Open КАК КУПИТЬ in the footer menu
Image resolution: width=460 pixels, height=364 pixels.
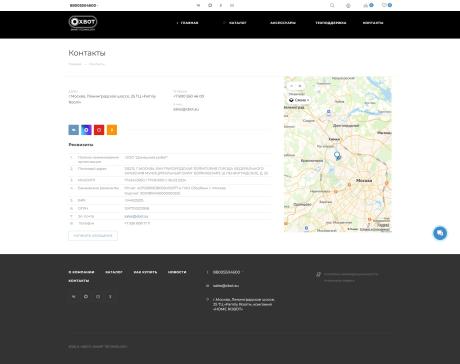(145, 272)
